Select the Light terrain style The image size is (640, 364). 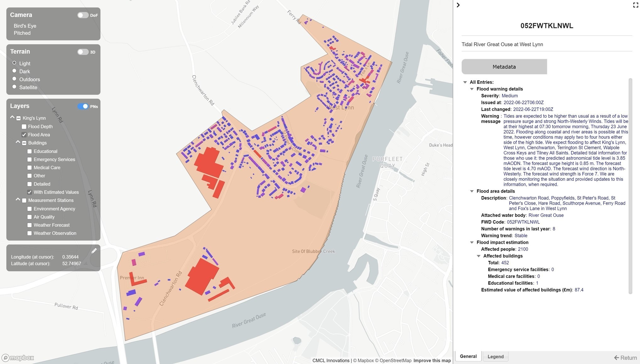point(14,63)
